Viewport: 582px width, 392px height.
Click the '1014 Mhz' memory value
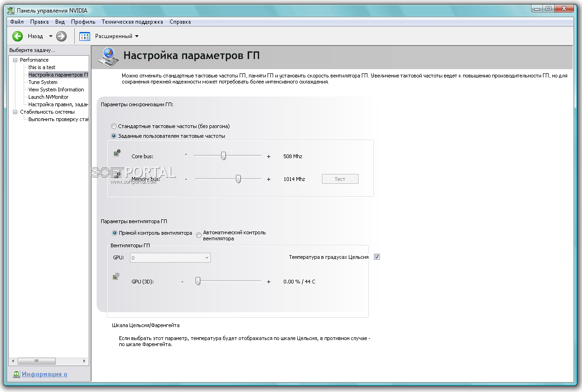pyautogui.click(x=294, y=179)
